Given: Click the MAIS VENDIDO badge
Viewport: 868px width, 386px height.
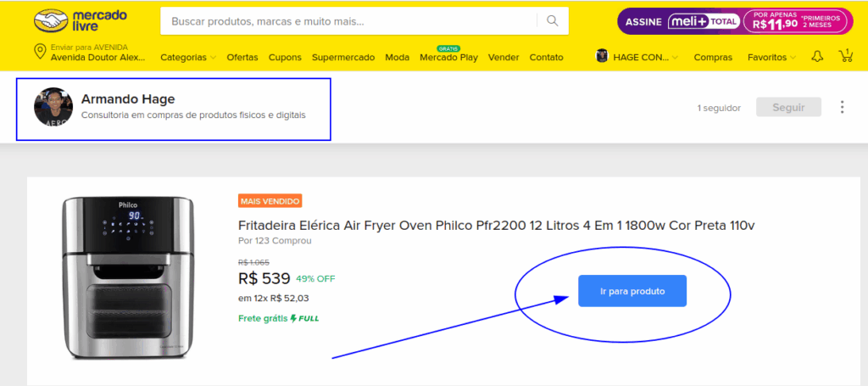Looking at the screenshot, I should click(270, 200).
